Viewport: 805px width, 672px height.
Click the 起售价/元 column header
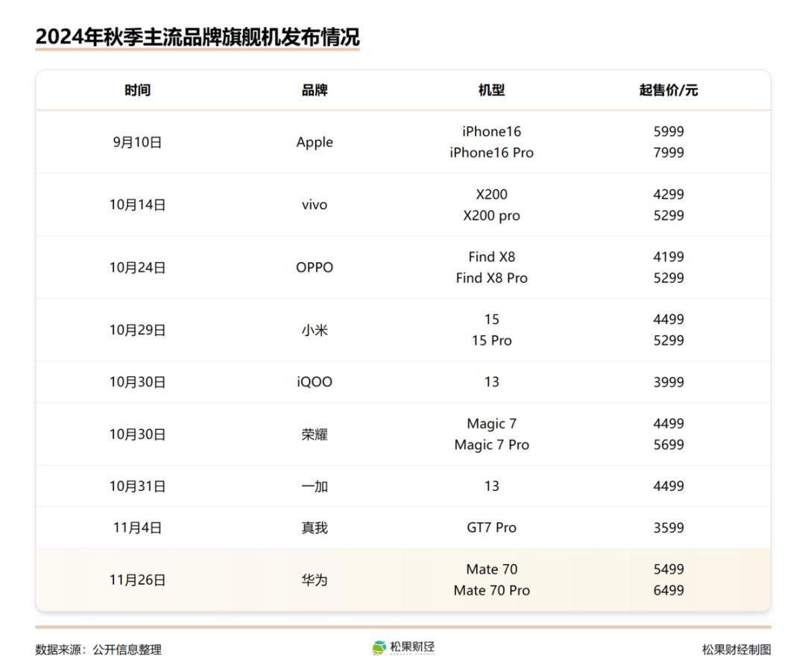(x=669, y=90)
